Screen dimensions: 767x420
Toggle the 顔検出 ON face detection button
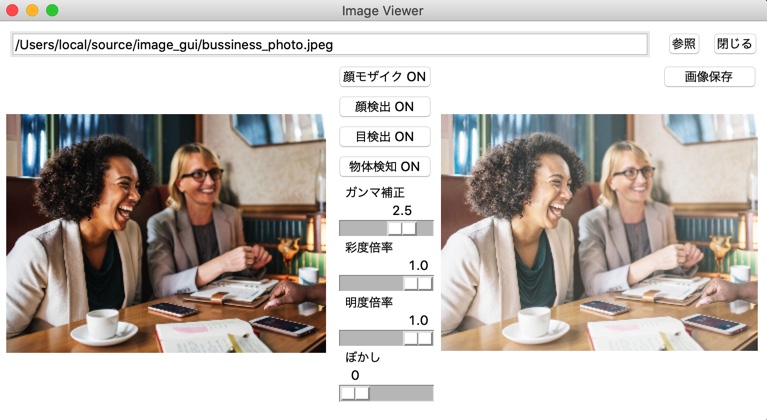click(384, 107)
